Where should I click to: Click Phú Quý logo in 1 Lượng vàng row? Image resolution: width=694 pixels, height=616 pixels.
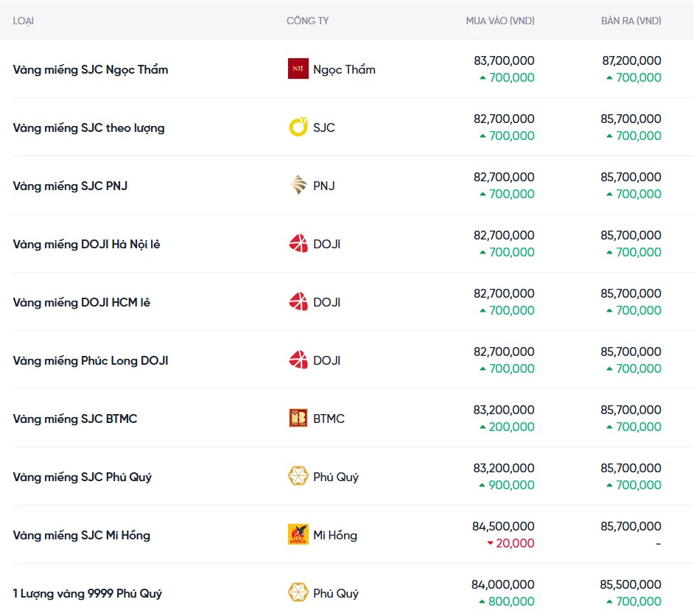click(298, 593)
